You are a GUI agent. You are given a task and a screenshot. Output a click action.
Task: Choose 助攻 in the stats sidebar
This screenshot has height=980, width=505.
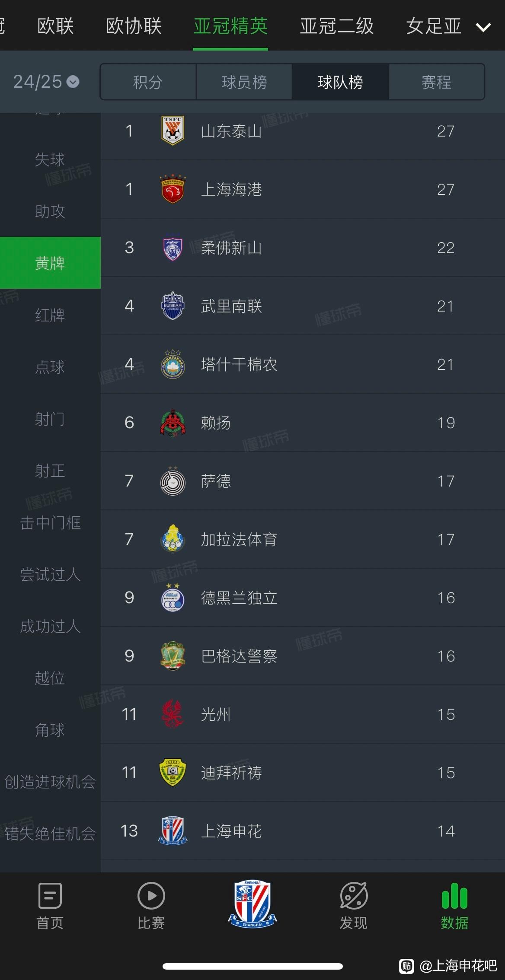point(50,211)
